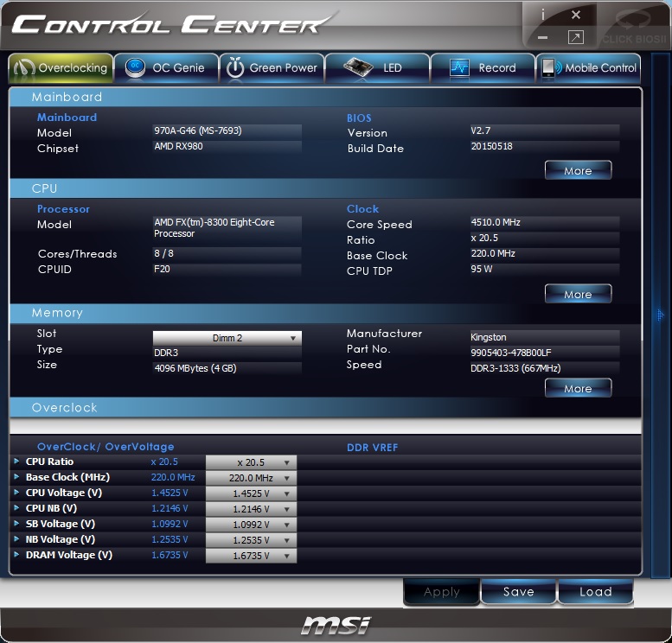The image size is (672, 643).
Task: Expand the CPU NB (V) row arrow
Action: [x=16, y=507]
